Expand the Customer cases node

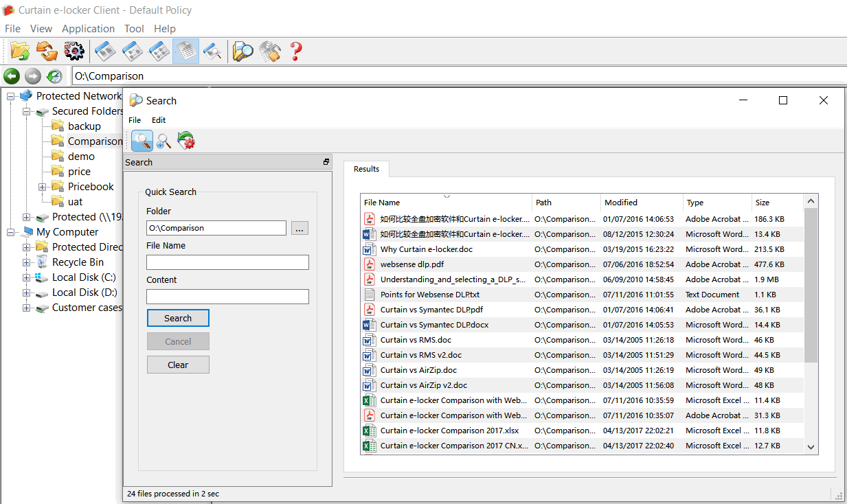26,308
